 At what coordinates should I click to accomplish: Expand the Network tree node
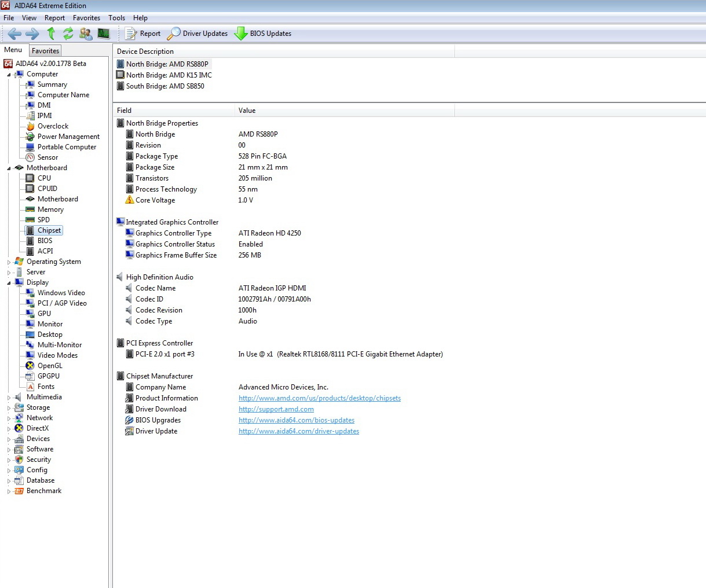tap(9, 418)
